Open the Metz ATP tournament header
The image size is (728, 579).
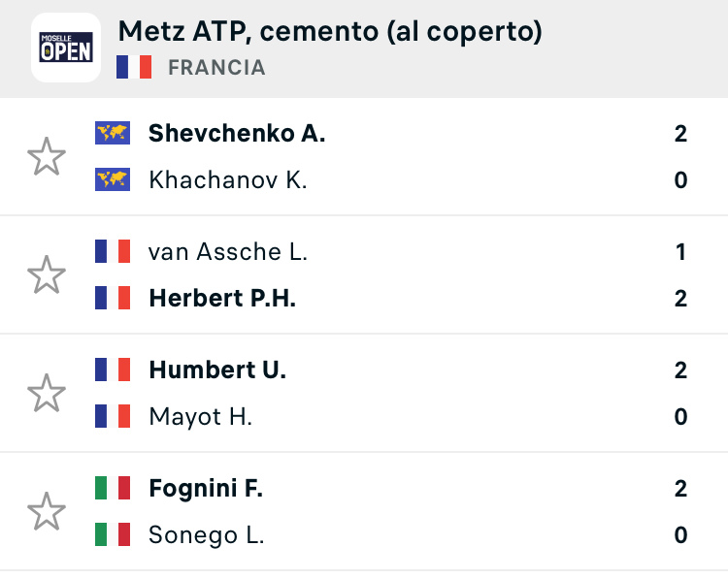pyautogui.click(x=330, y=32)
